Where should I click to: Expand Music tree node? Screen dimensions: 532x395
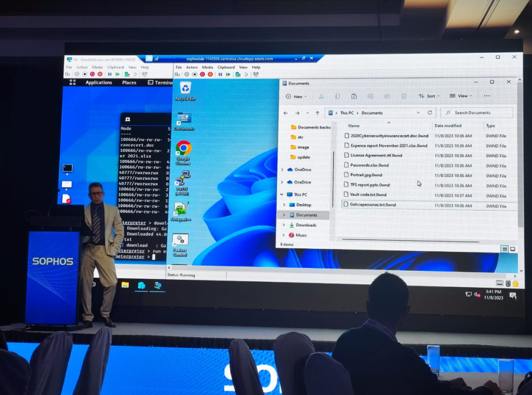click(284, 235)
